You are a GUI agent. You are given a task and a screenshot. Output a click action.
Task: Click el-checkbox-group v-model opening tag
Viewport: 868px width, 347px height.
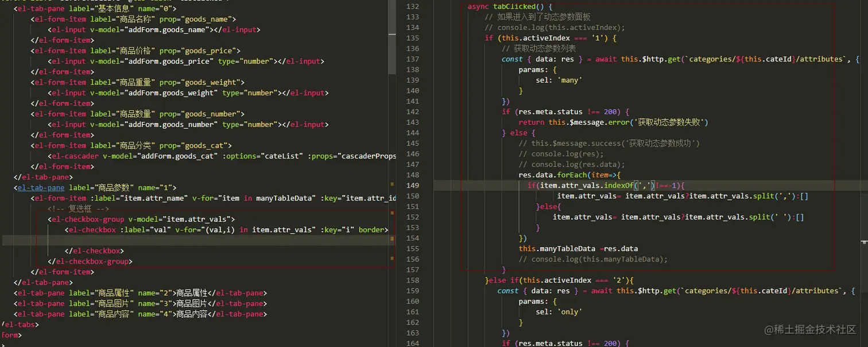[x=141, y=219]
